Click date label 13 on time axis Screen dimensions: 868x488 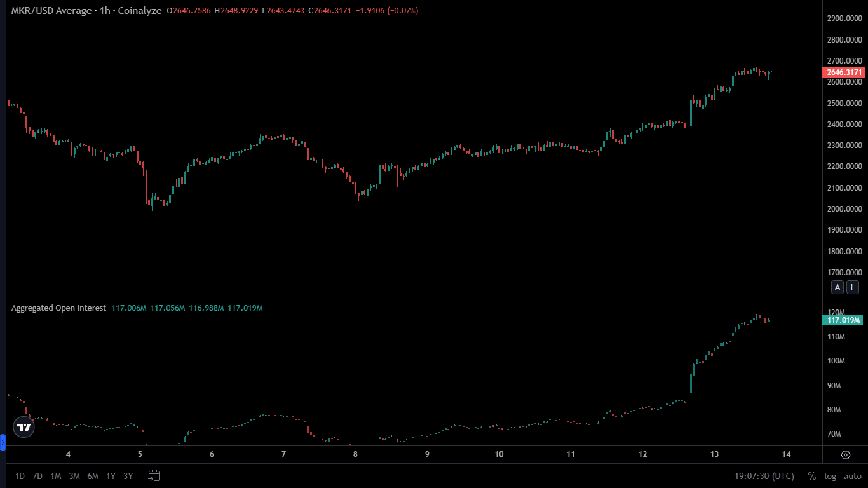[x=714, y=454]
